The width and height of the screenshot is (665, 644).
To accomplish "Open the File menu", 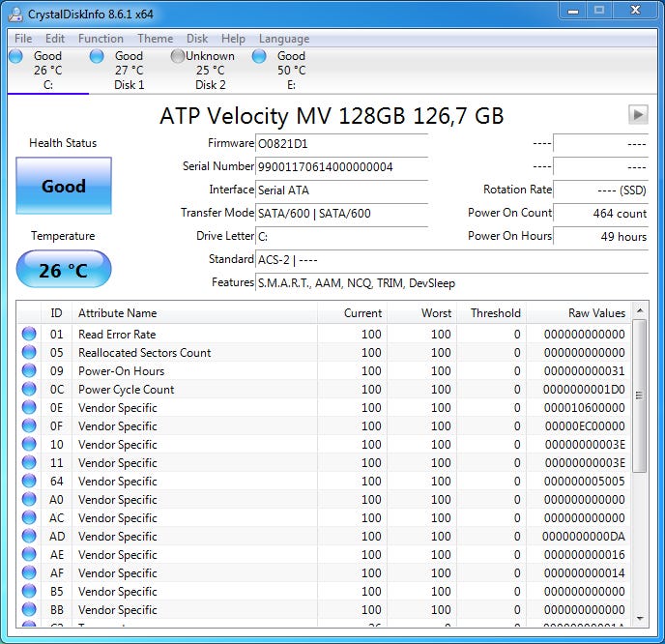I will (23, 39).
